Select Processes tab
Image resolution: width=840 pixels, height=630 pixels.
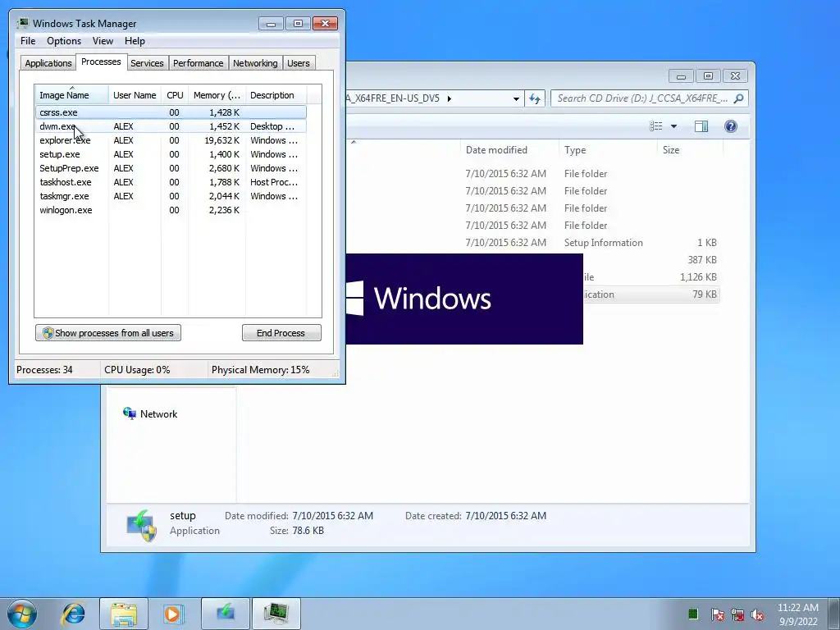point(101,62)
